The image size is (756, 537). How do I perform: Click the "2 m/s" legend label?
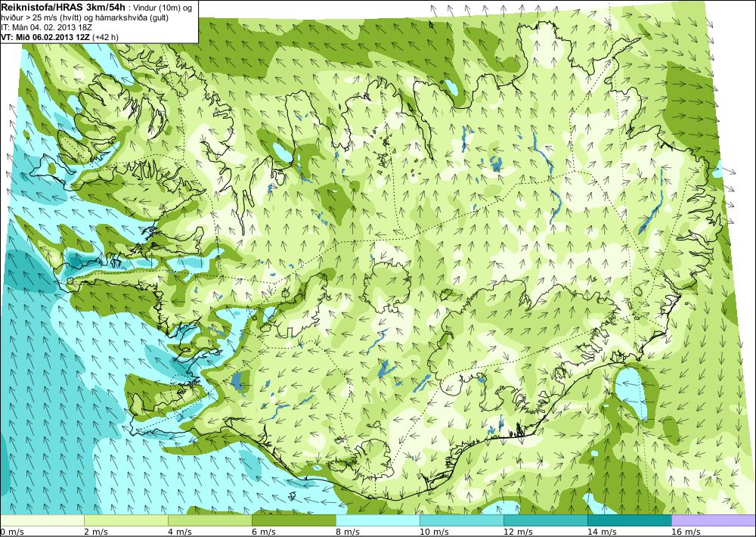(x=96, y=532)
